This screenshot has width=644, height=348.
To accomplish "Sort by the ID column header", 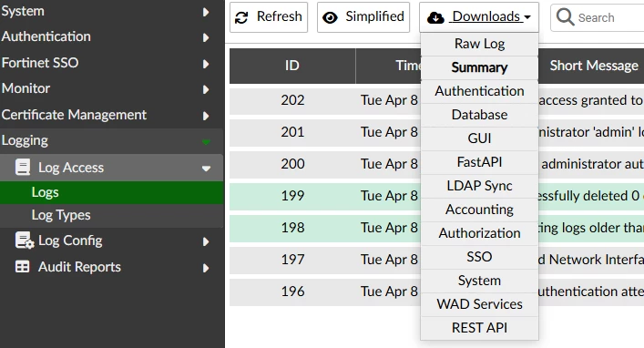I will 292,66.
